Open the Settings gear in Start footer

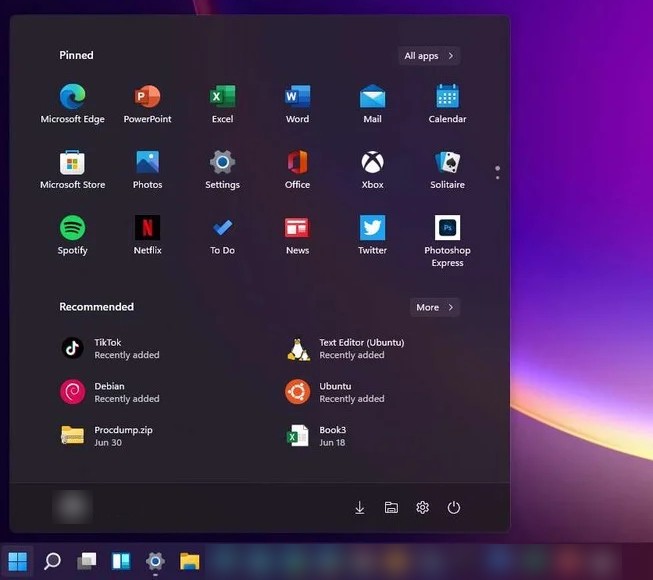[x=422, y=508]
